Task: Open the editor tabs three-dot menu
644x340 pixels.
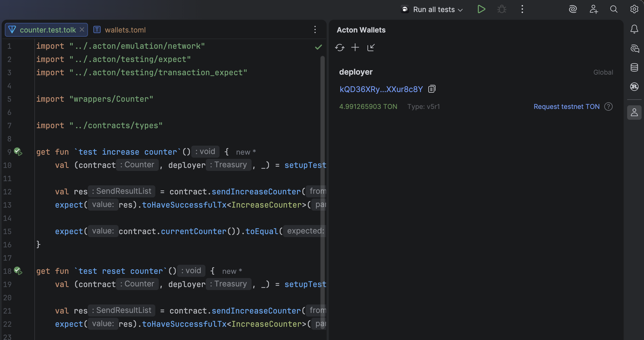Action: [315, 29]
